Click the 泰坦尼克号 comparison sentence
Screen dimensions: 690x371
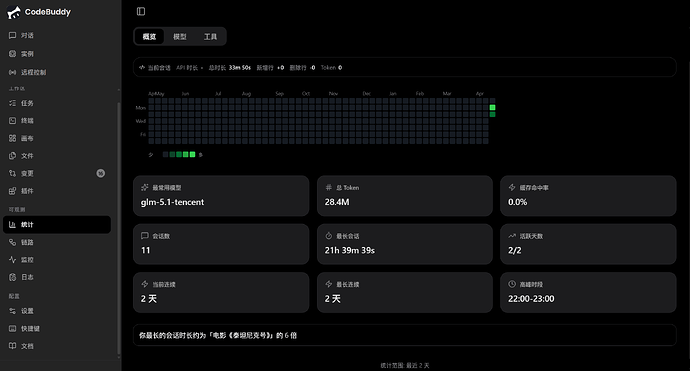(x=218, y=335)
